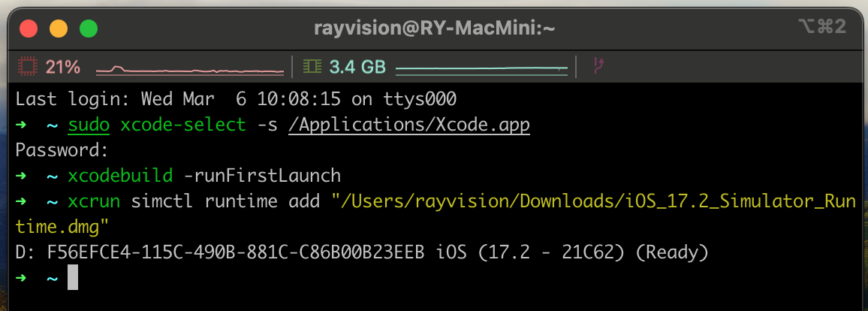Click the memory RAM icon in status bar

[312, 67]
